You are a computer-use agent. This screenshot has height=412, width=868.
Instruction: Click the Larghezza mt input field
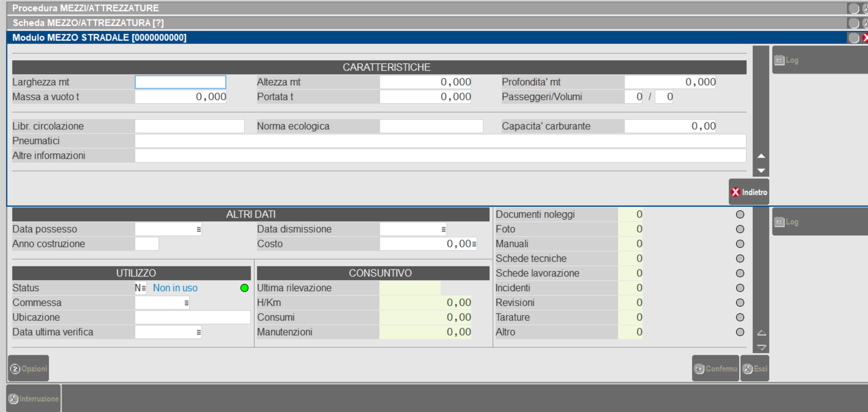tap(180, 82)
